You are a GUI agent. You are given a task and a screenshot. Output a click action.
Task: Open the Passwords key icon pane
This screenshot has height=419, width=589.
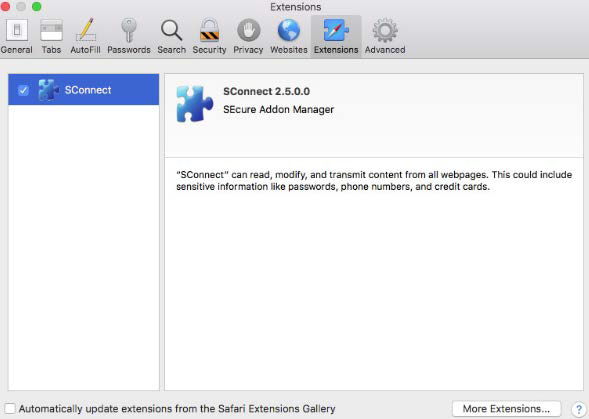[x=128, y=30]
